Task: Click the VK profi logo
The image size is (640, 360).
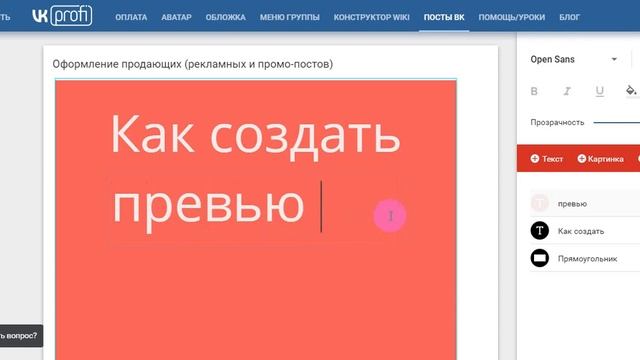Action: [x=62, y=16]
